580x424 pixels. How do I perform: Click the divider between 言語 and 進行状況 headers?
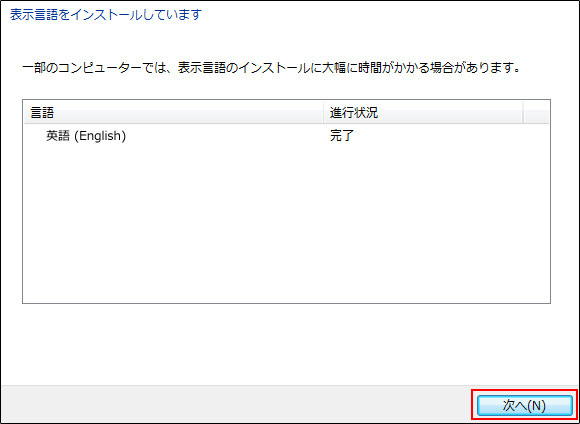(x=324, y=113)
